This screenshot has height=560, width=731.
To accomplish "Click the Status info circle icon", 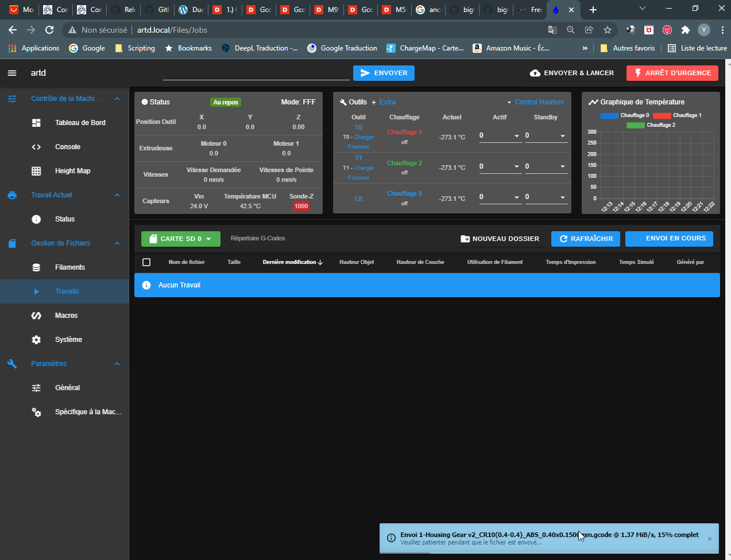I will (36, 219).
